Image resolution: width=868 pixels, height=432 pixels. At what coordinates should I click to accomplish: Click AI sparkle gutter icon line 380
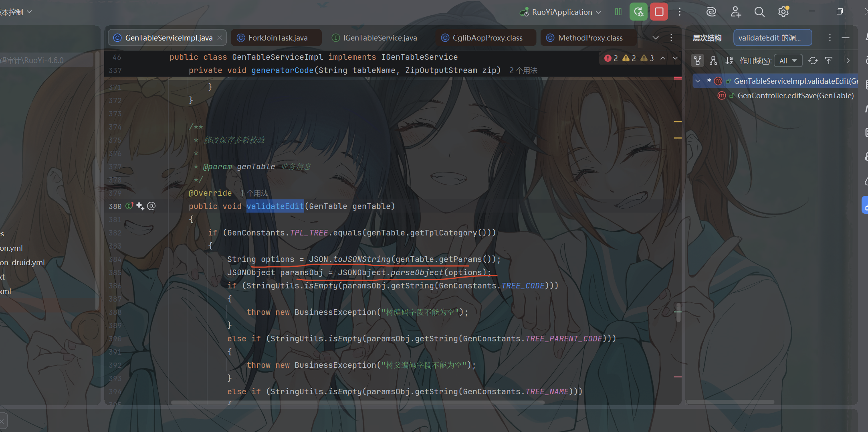point(140,206)
